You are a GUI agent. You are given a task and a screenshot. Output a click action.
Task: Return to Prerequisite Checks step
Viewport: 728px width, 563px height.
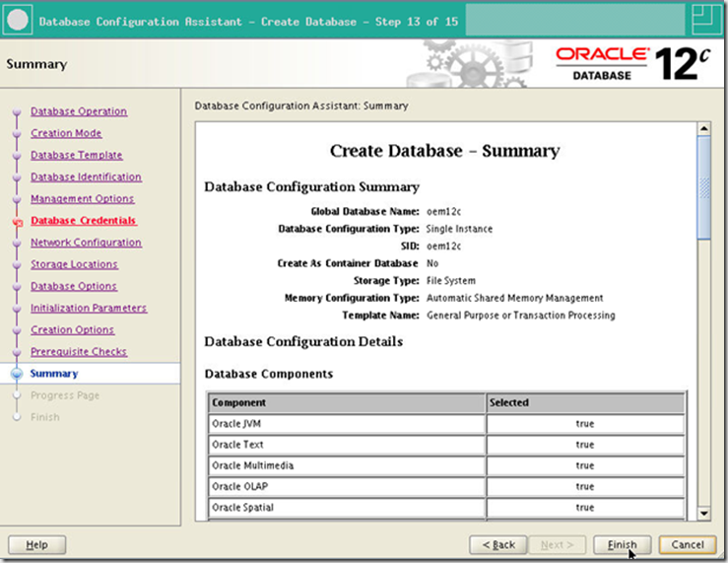(79, 352)
